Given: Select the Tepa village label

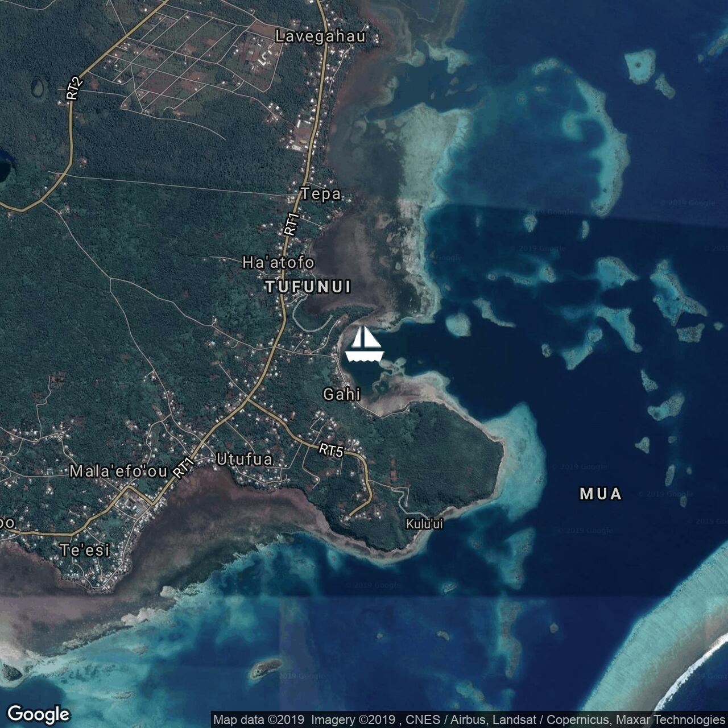Looking at the screenshot, I should pyautogui.click(x=321, y=194).
